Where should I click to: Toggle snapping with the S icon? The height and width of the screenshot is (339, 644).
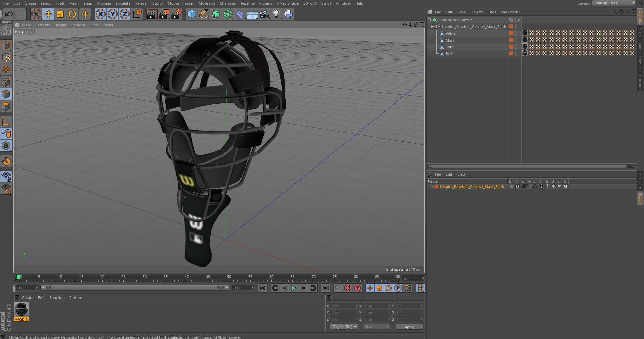6,146
